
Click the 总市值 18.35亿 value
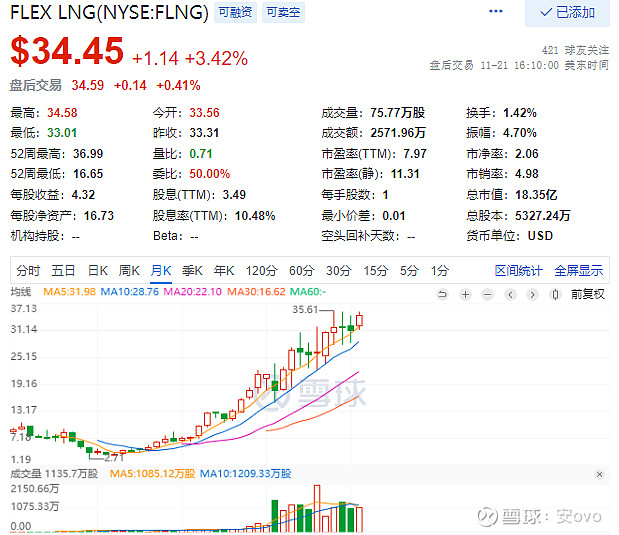(x=536, y=195)
